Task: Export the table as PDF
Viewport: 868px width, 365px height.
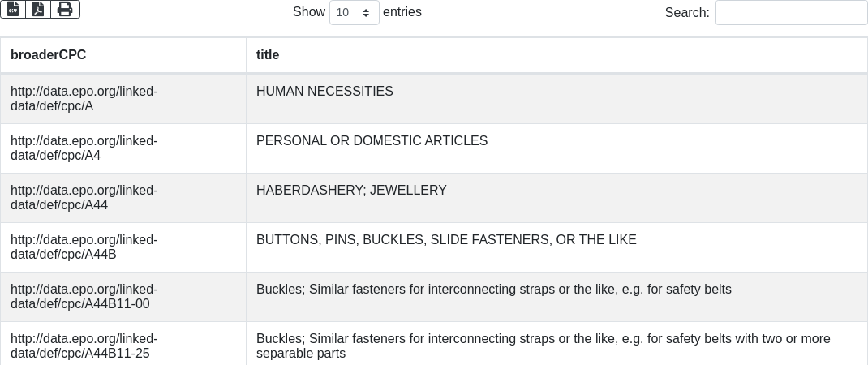Action: pos(38,9)
